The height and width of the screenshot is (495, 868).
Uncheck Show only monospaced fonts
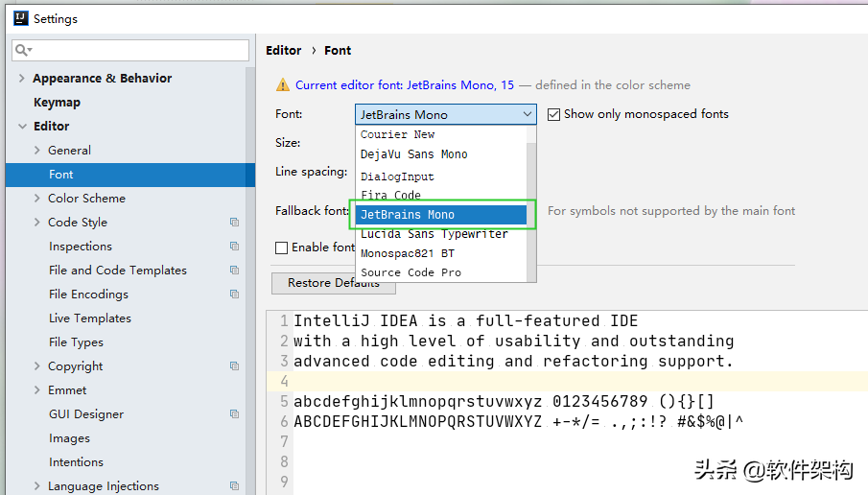coord(553,114)
